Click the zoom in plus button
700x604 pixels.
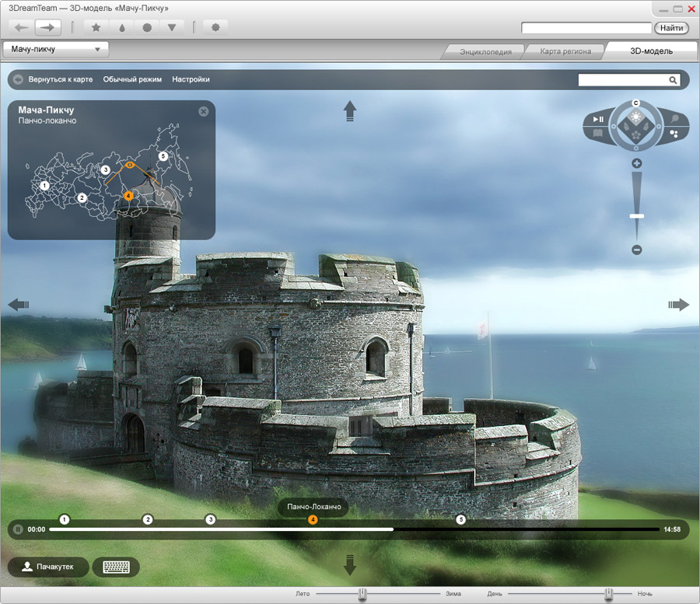pos(636,163)
